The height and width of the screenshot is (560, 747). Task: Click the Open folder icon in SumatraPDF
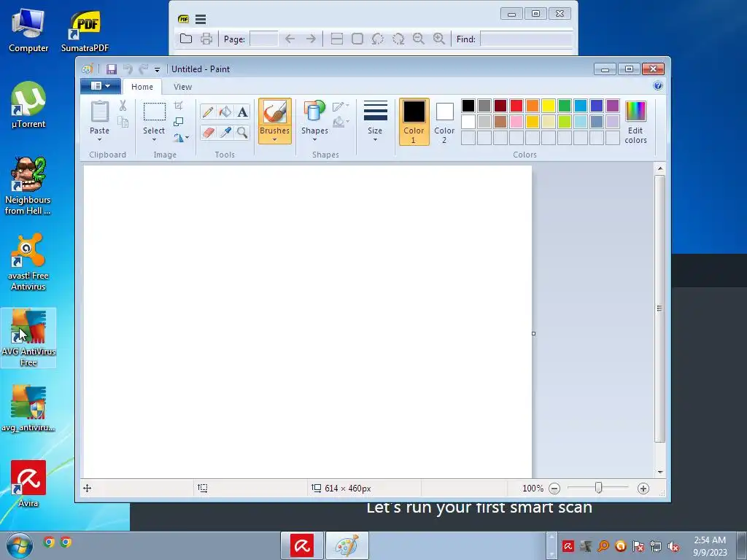[186, 39]
